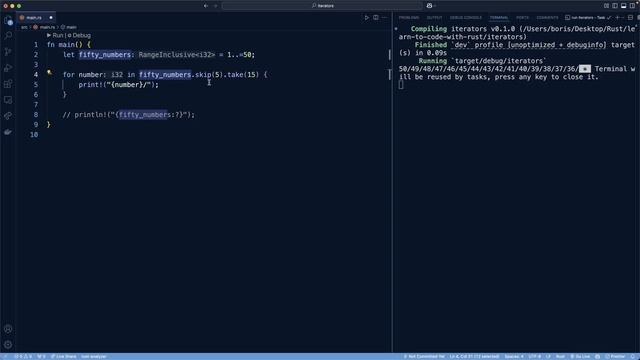The image size is (640, 360).
Task: Click main function in the breadcrumb
Action: tap(71, 27)
